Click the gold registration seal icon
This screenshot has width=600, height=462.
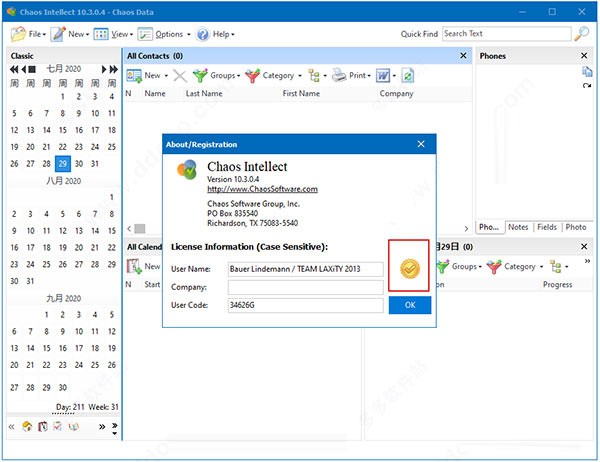pos(409,267)
